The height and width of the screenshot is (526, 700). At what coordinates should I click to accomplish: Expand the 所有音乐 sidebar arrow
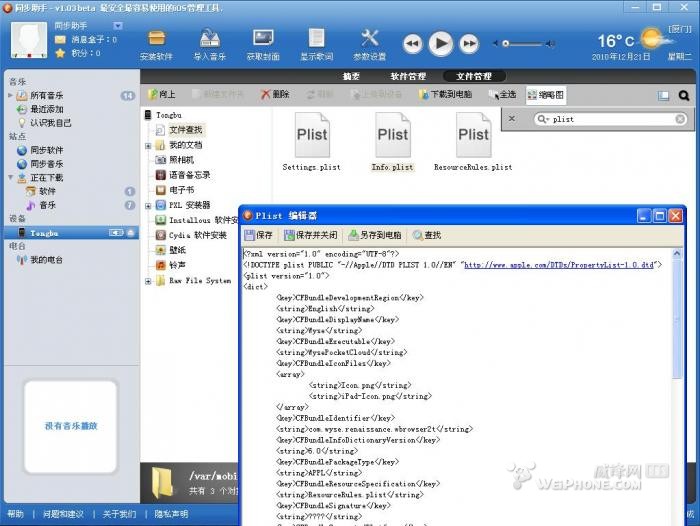[x=11, y=95]
